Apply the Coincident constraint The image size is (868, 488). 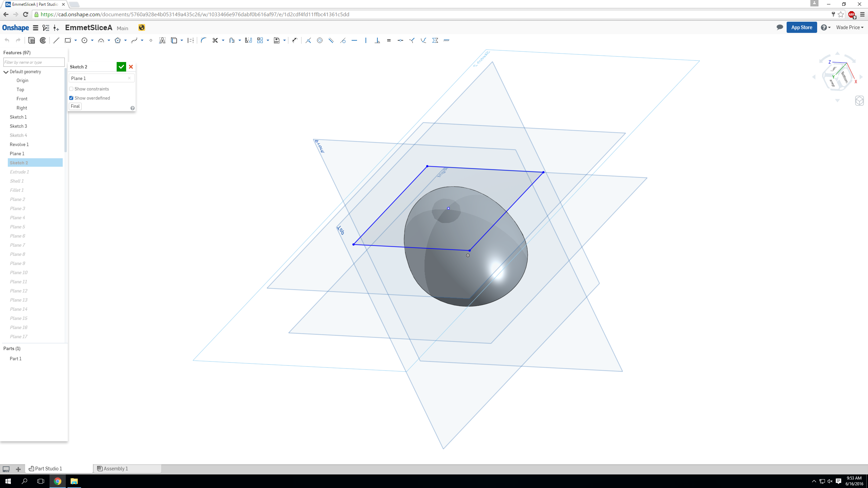coord(308,40)
